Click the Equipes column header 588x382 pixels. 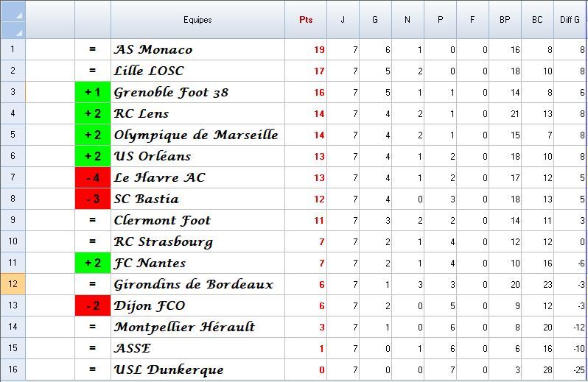click(197, 20)
